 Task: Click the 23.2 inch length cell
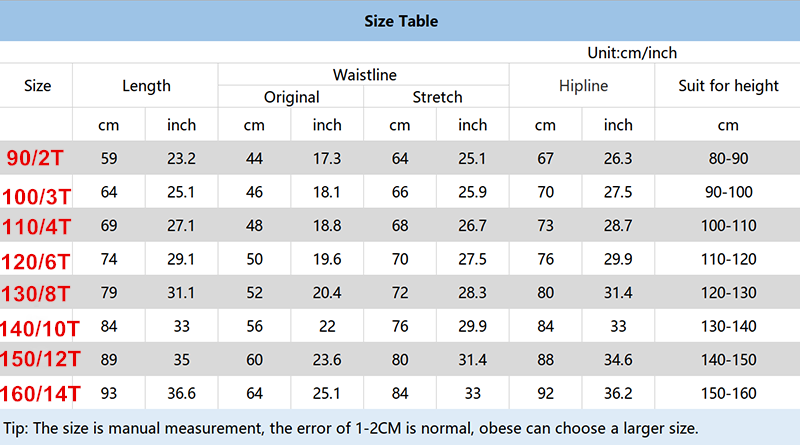(182, 158)
